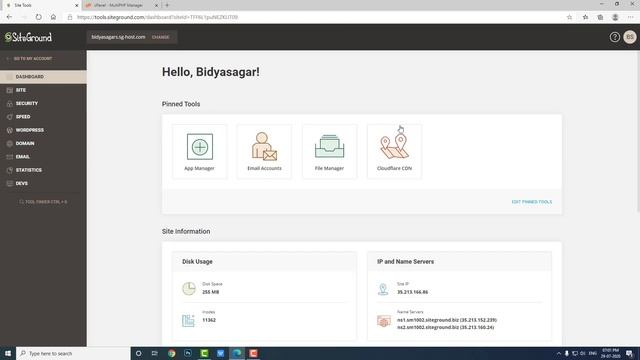Click the Go To My Account link
The image size is (640, 360).
pos(29,59)
